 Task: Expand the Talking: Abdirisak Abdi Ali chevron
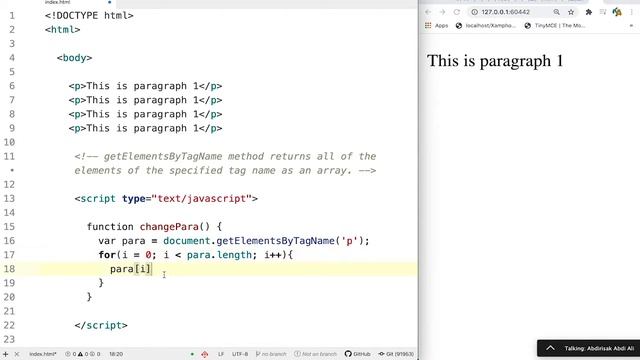coord(550,348)
